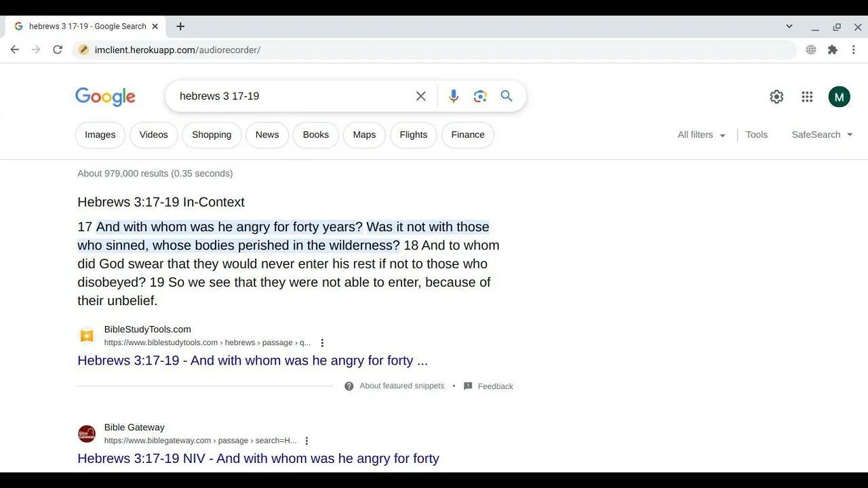Image resolution: width=868 pixels, height=488 pixels.
Task: Click the Hebrews 3:17-19 In-Context heading
Action: [x=161, y=202]
